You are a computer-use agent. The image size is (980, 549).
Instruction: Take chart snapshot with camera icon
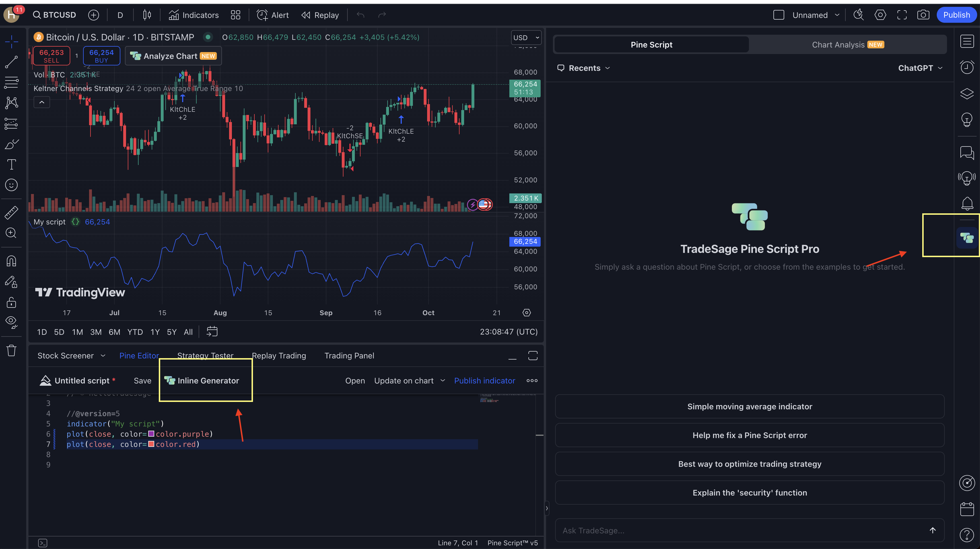coord(923,15)
